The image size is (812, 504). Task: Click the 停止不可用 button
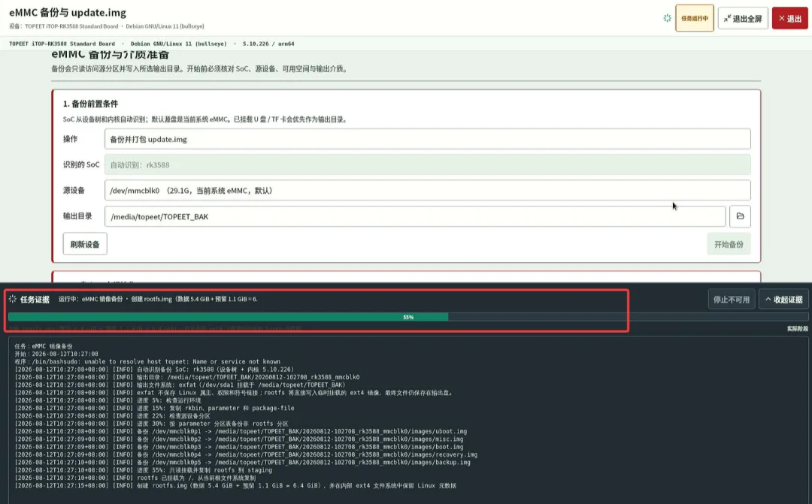(732, 300)
